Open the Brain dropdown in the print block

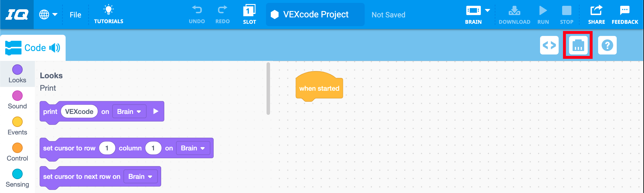coord(129,111)
